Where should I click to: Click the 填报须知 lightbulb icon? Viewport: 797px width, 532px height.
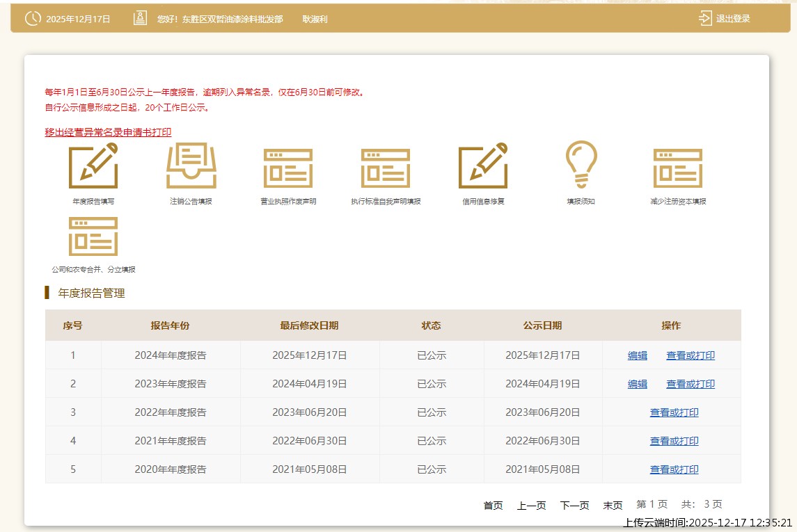[581, 165]
